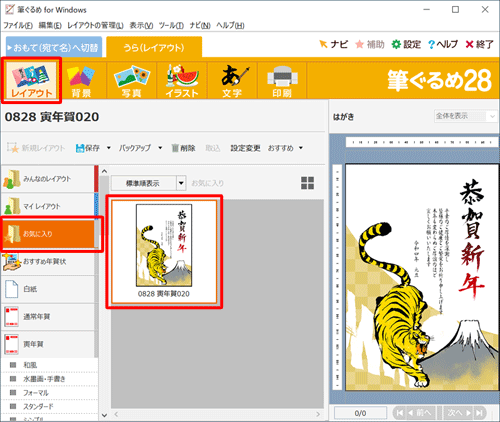Screen dimensions: 500x422
Task: Click 前へ previous page button
Action: (x=420, y=413)
